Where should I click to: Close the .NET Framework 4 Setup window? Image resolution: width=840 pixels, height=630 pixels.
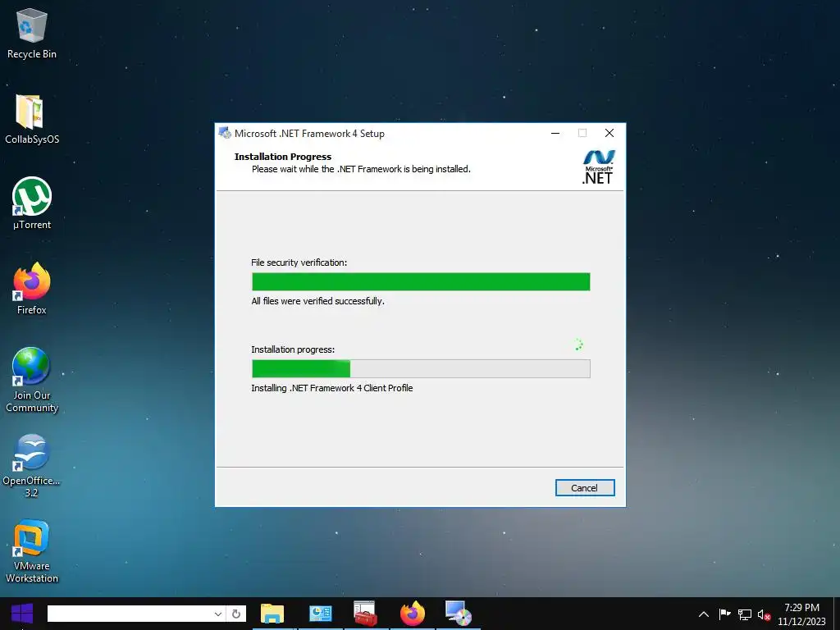click(609, 134)
